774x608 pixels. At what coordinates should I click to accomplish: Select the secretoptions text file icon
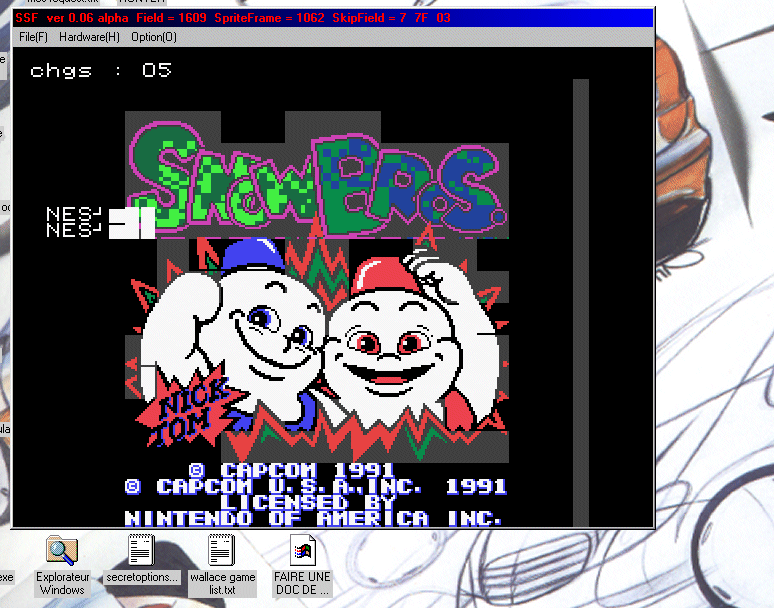pos(141,550)
